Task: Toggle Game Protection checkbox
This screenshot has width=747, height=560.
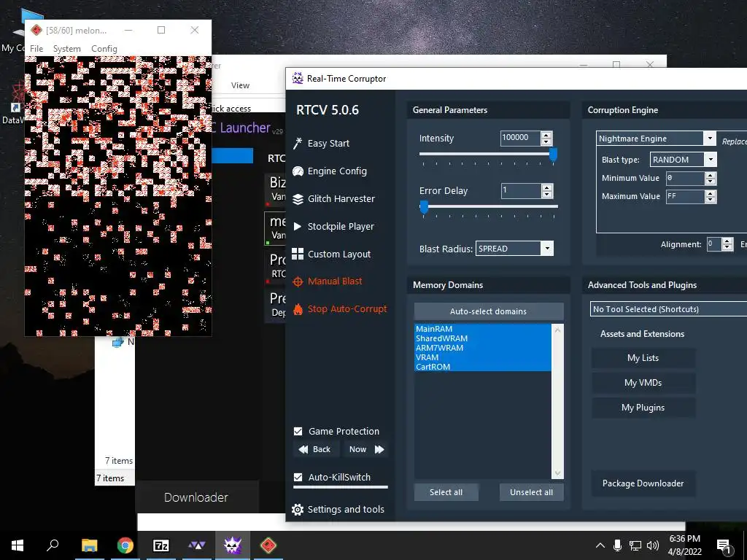Action: tap(298, 432)
